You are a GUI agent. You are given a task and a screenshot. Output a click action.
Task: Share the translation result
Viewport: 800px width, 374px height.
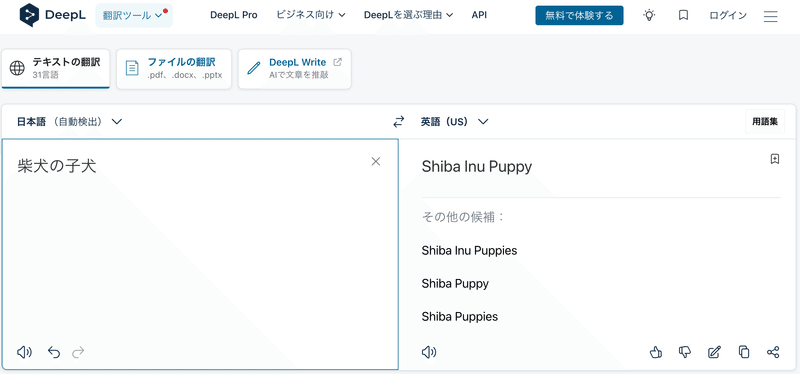coord(773,352)
